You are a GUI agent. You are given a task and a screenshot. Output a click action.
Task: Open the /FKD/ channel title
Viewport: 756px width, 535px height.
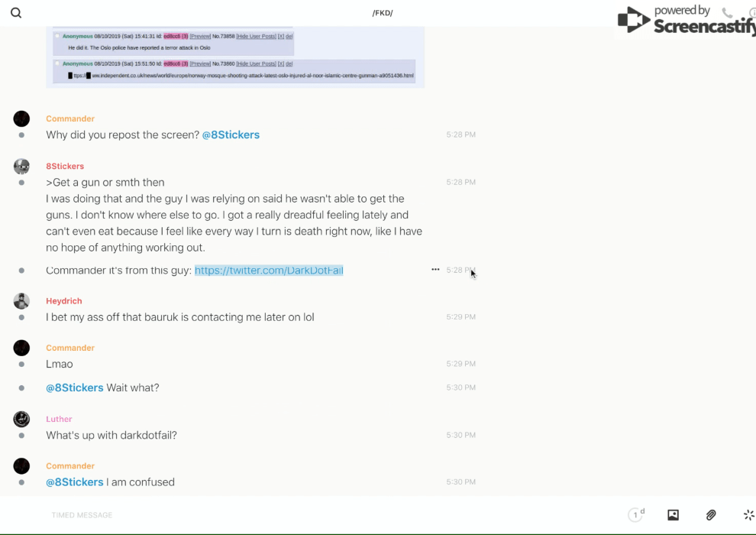click(x=383, y=13)
